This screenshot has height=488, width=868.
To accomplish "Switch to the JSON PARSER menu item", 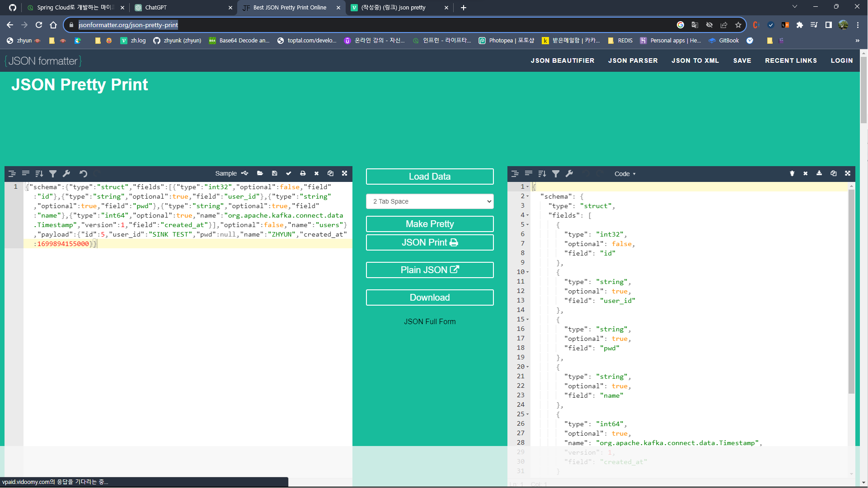I will click(633, 60).
